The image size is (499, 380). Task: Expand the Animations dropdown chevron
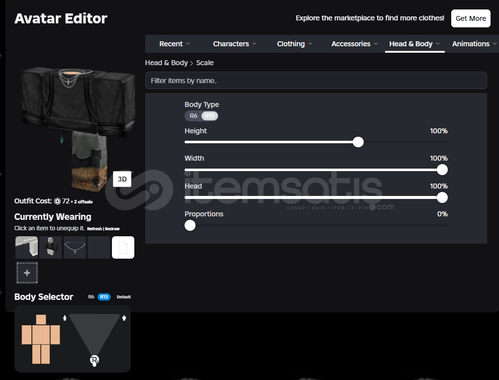pyautogui.click(x=495, y=44)
